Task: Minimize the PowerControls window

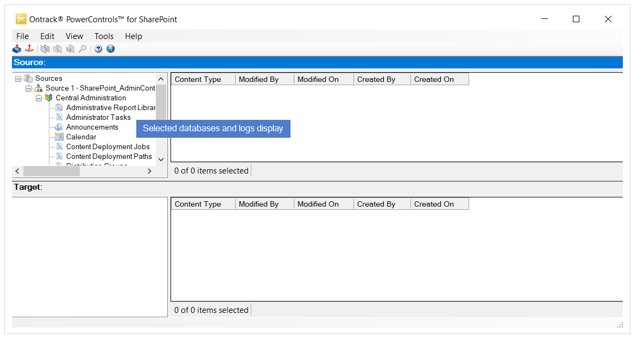Action: pyautogui.click(x=545, y=19)
